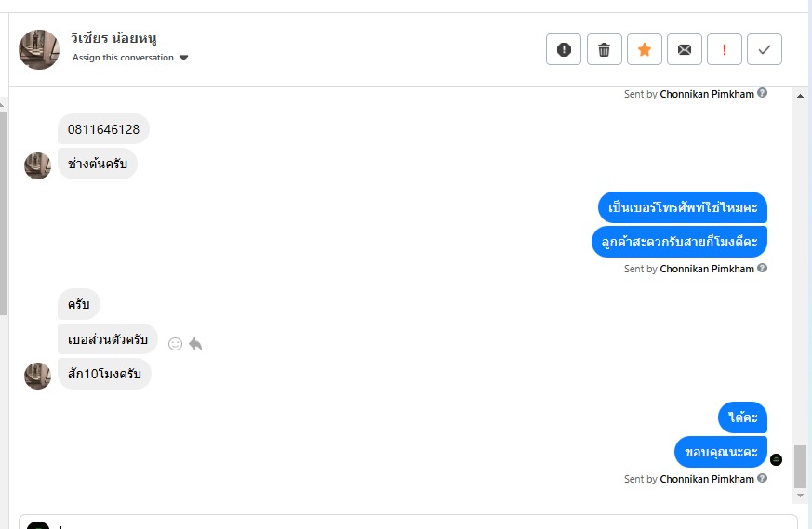This screenshot has width=812, height=529.
Task: Click emoji reaction icon beside เบอส่วนตัวครับ
Action: pos(175,344)
